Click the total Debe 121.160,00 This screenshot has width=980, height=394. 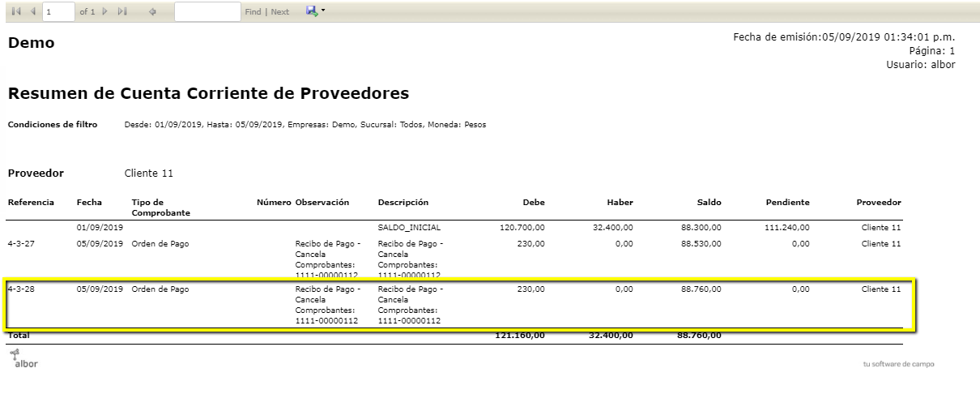coord(520,334)
